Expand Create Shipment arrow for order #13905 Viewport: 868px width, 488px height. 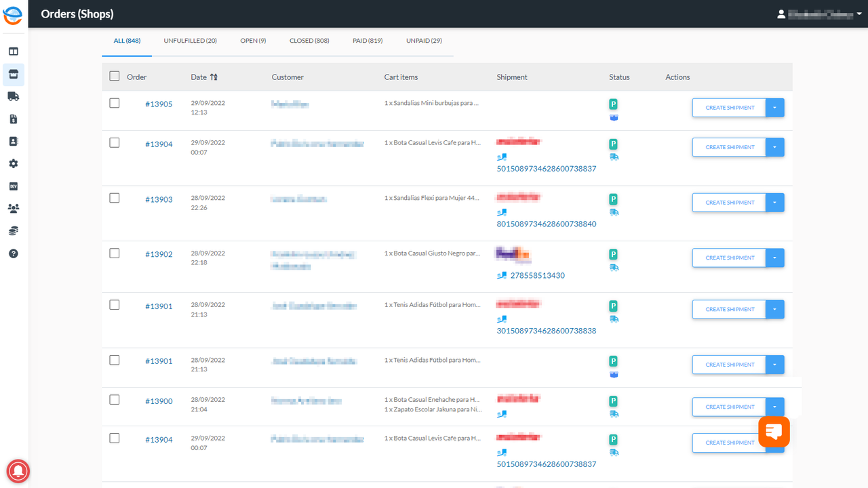(x=775, y=108)
